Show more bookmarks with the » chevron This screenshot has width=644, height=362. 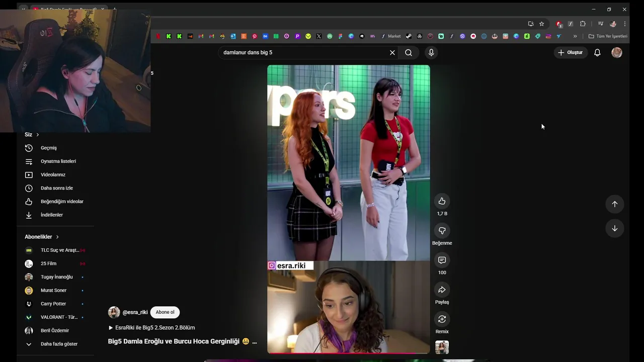575,36
